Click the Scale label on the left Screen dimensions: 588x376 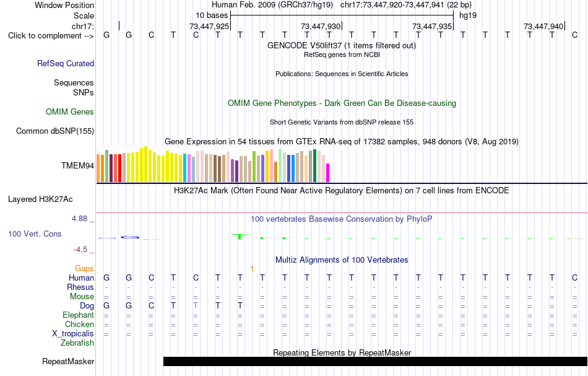click(x=84, y=15)
